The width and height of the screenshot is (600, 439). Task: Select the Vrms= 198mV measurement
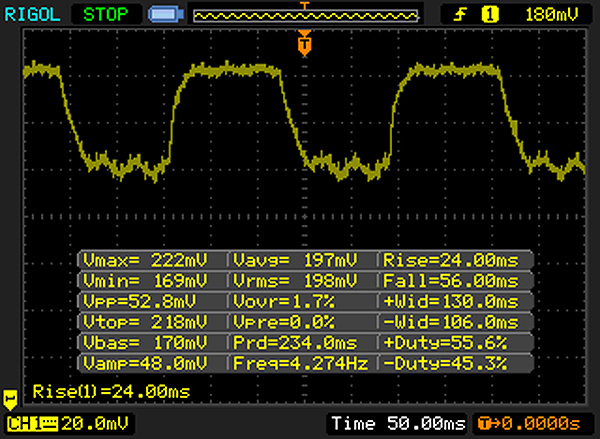tap(295, 281)
